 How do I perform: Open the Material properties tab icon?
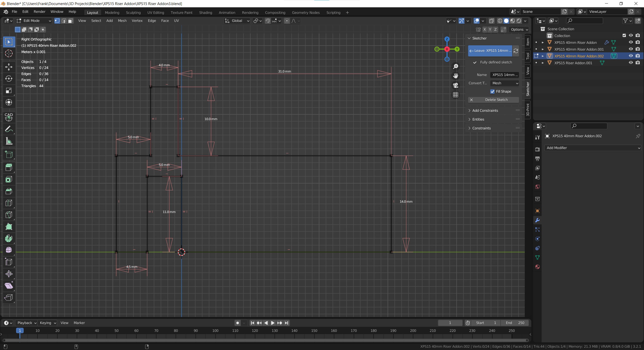click(537, 267)
